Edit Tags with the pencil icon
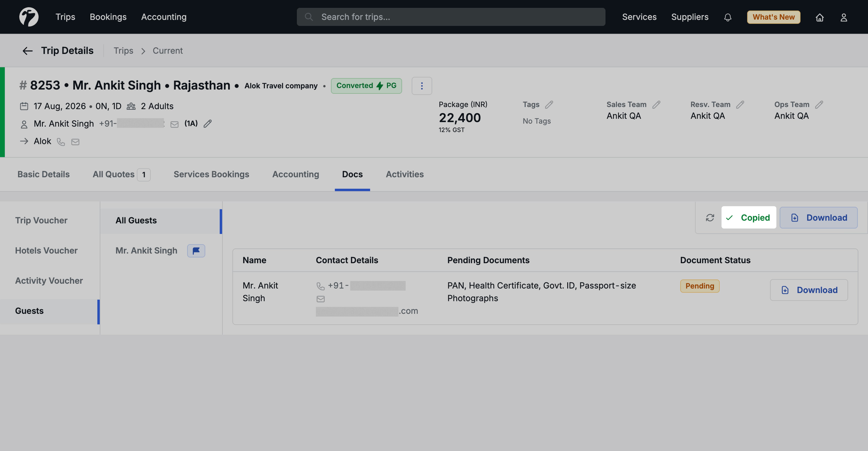The width and height of the screenshot is (868, 451). tap(549, 105)
